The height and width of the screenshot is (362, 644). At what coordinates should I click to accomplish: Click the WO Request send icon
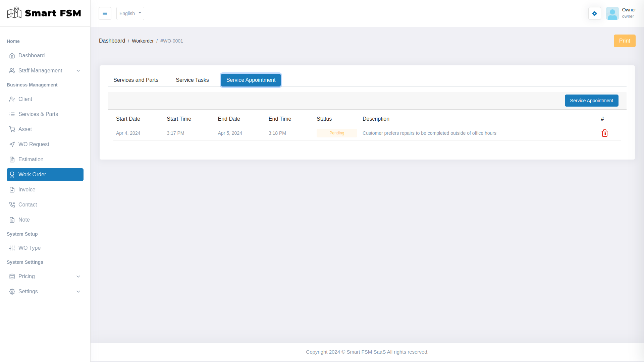coord(12,144)
